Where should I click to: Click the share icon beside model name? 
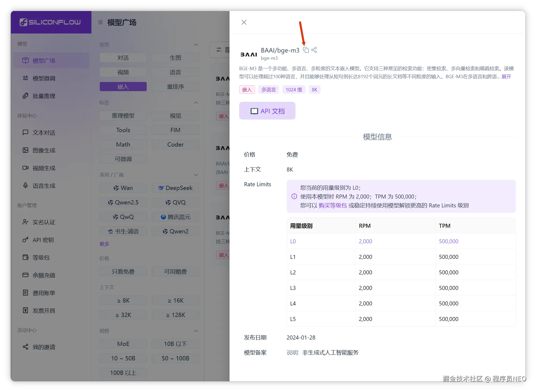pyautogui.click(x=314, y=50)
